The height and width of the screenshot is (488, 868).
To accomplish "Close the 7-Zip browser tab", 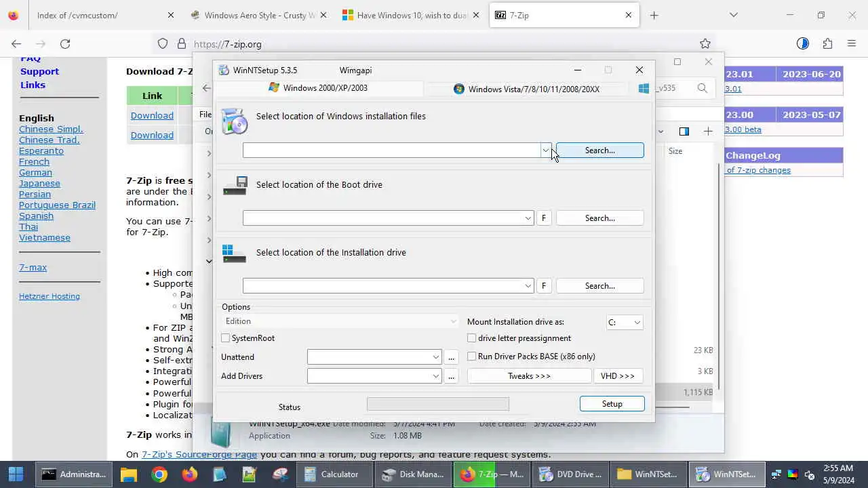I will (629, 15).
